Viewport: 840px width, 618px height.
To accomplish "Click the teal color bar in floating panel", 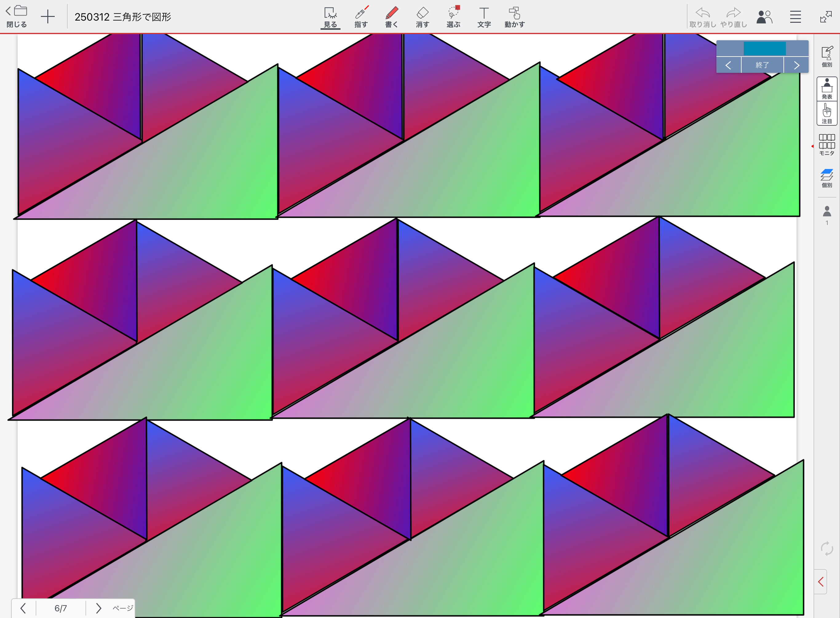I will [x=764, y=49].
